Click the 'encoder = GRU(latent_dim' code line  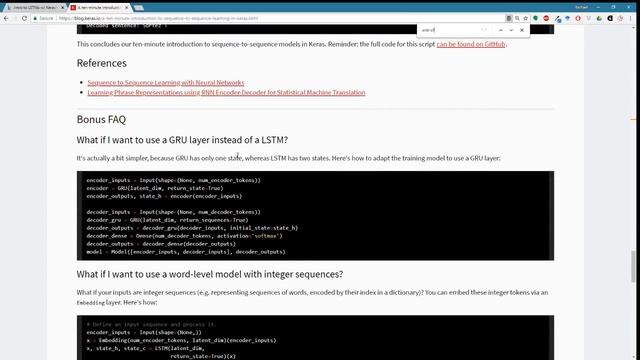click(x=155, y=188)
